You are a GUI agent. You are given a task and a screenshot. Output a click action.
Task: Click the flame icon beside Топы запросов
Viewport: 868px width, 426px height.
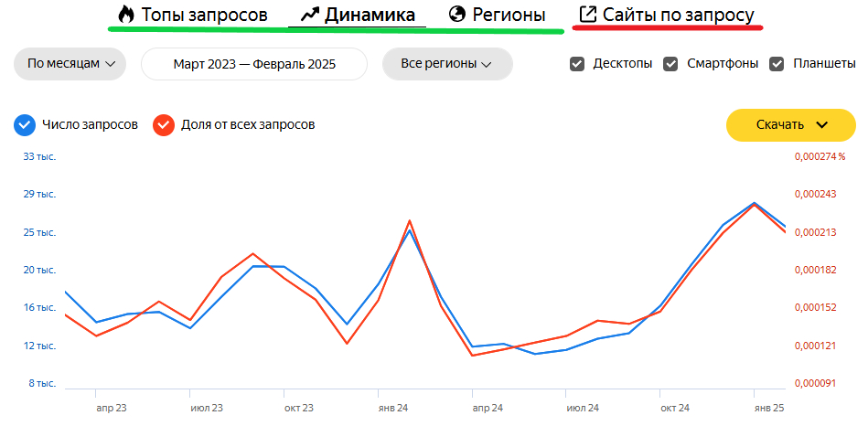pos(126,16)
